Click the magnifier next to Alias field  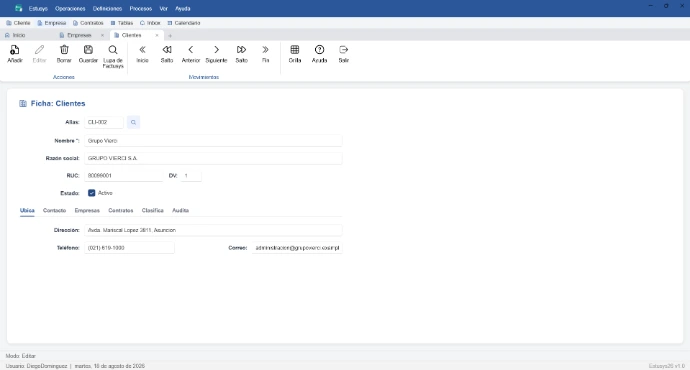click(x=133, y=122)
